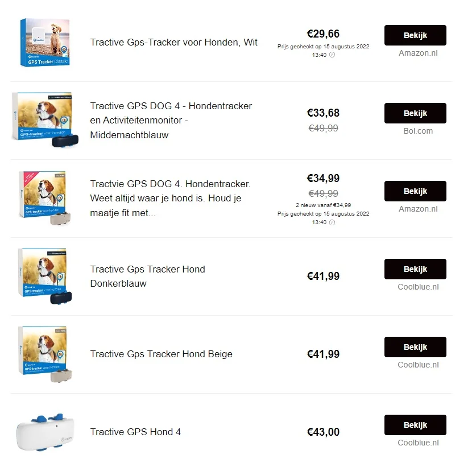Click Bekijk for the €29,66 Amazon offer
Viewport: 476px width, 475px height.
(x=415, y=35)
